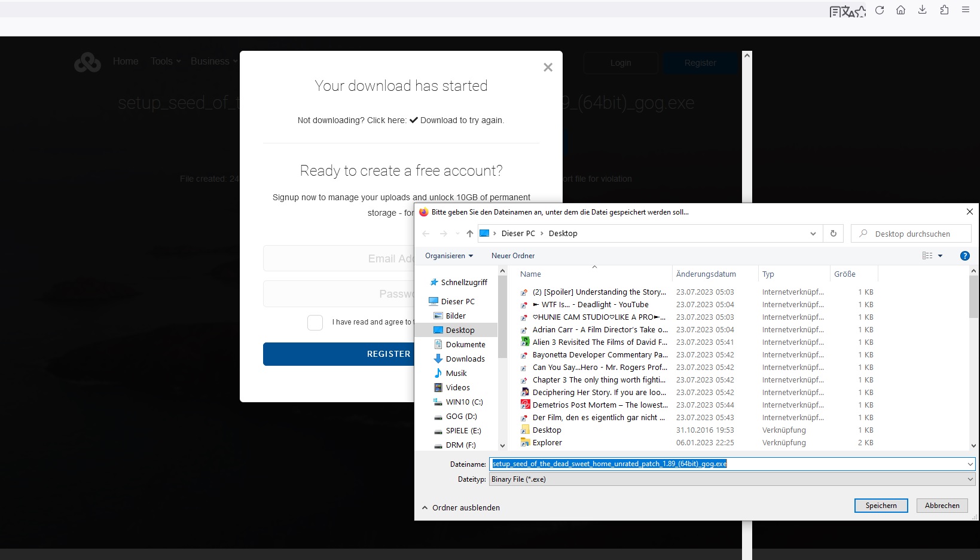This screenshot has height=560, width=980.
Task: Click the view layout icon in save dialog
Action: [x=927, y=256]
